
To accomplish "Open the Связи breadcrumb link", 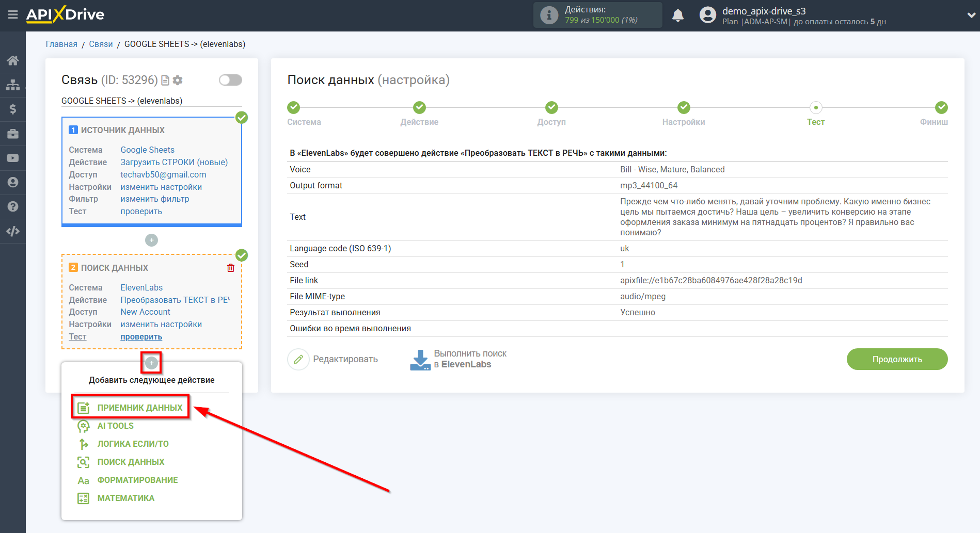I will [101, 44].
